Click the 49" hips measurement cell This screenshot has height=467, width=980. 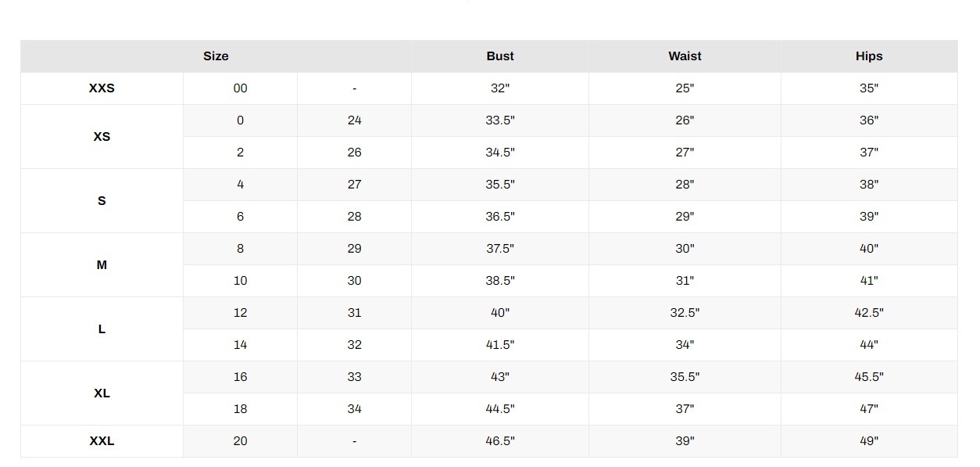(x=869, y=441)
